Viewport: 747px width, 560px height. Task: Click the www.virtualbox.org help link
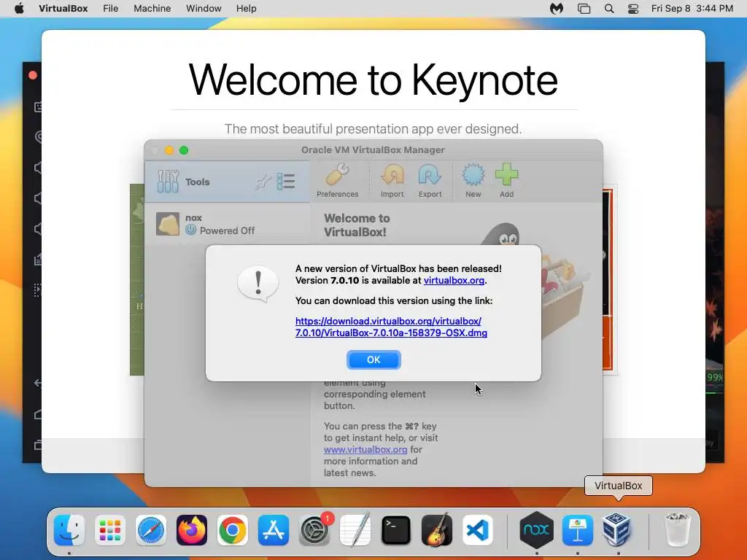point(365,449)
